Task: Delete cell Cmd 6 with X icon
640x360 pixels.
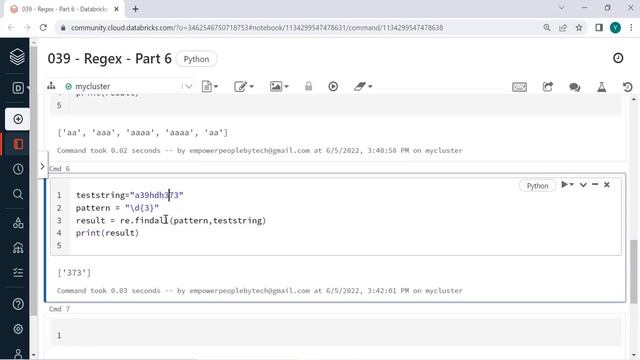Action: (x=607, y=185)
